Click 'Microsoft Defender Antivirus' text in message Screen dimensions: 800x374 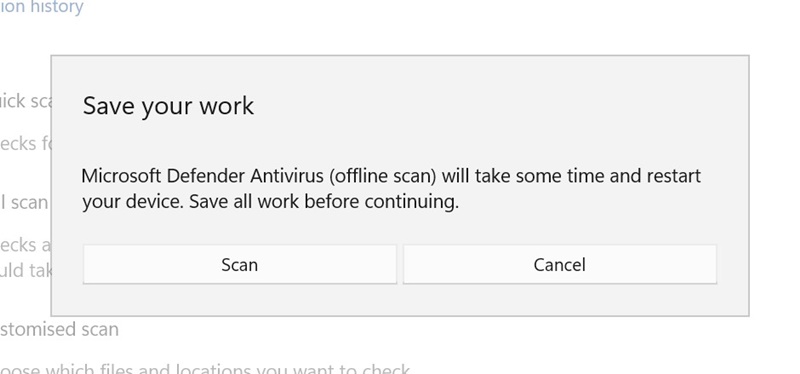(x=203, y=176)
